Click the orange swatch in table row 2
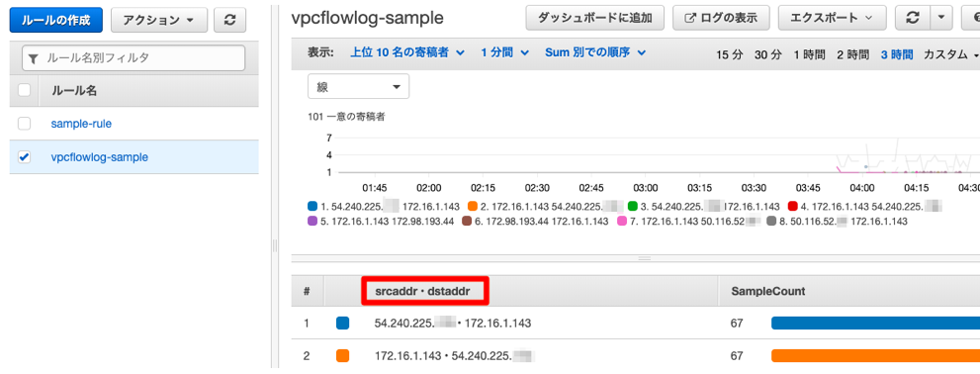This screenshot has height=374, width=980. (342, 356)
